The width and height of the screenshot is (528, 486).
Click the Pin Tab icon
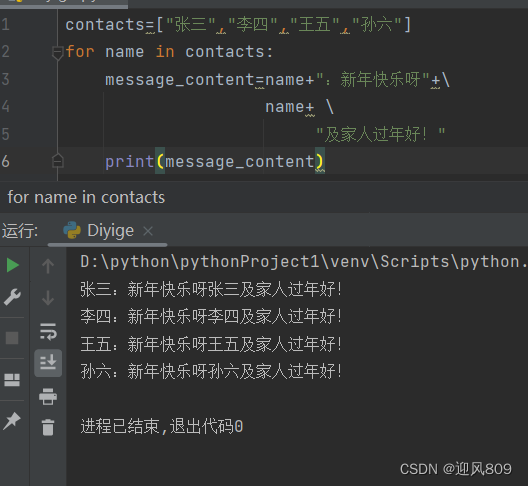[12, 421]
